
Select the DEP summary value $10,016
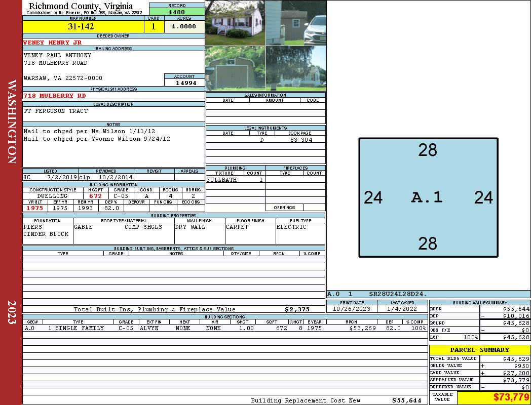[516, 316]
